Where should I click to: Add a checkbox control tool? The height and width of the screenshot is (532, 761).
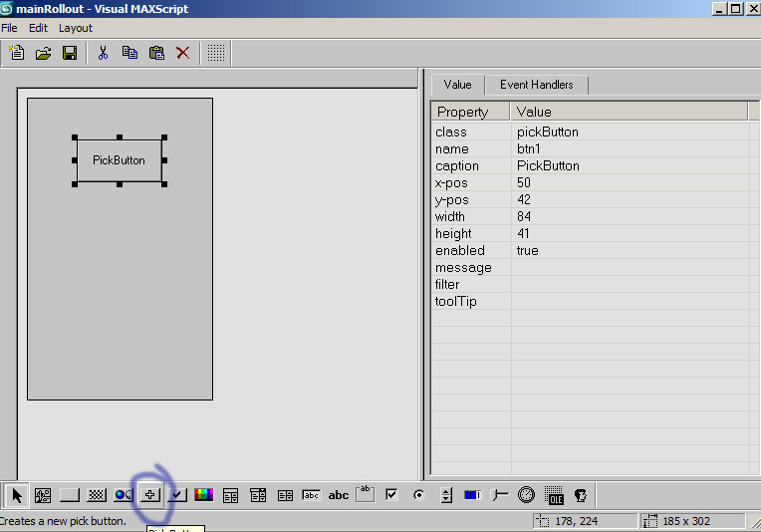[x=391, y=495]
